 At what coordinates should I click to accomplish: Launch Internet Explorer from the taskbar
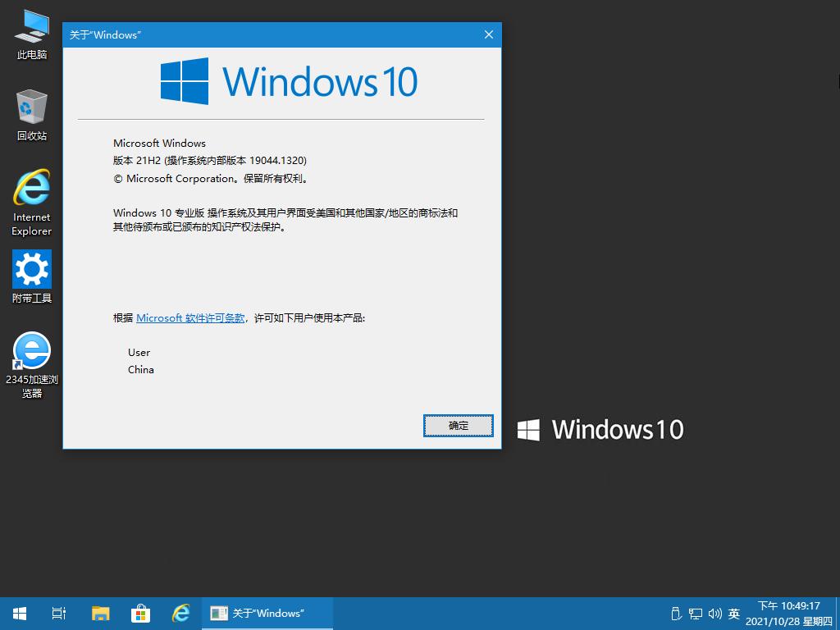click(x=181, y=614)
